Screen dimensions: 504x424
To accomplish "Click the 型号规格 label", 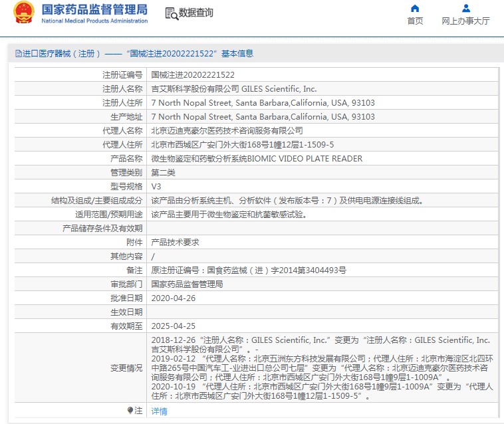I will click(126, 187).
